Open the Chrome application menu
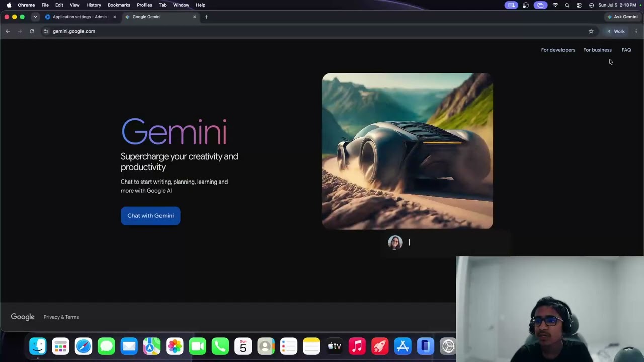 (x=26, y=5)
